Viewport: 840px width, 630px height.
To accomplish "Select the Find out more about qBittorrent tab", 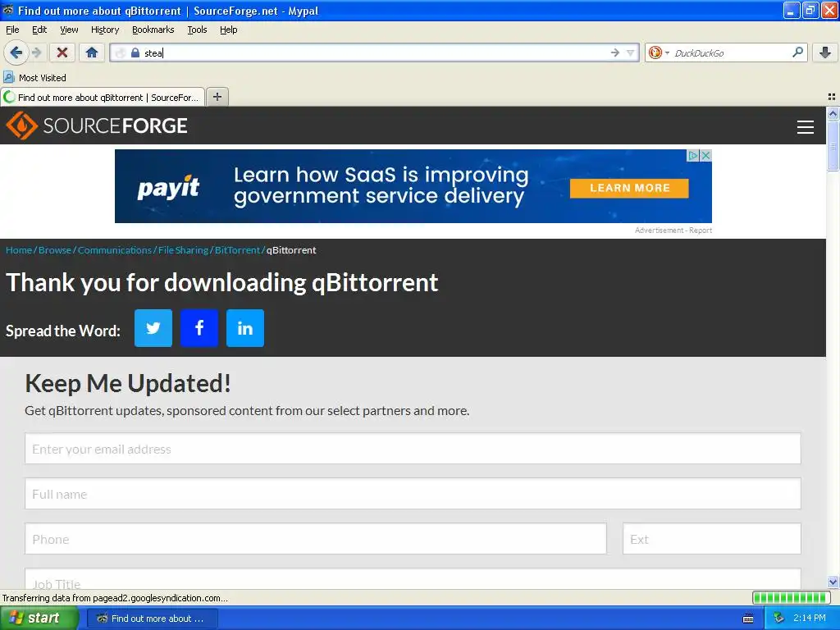I will coord(103,97).
